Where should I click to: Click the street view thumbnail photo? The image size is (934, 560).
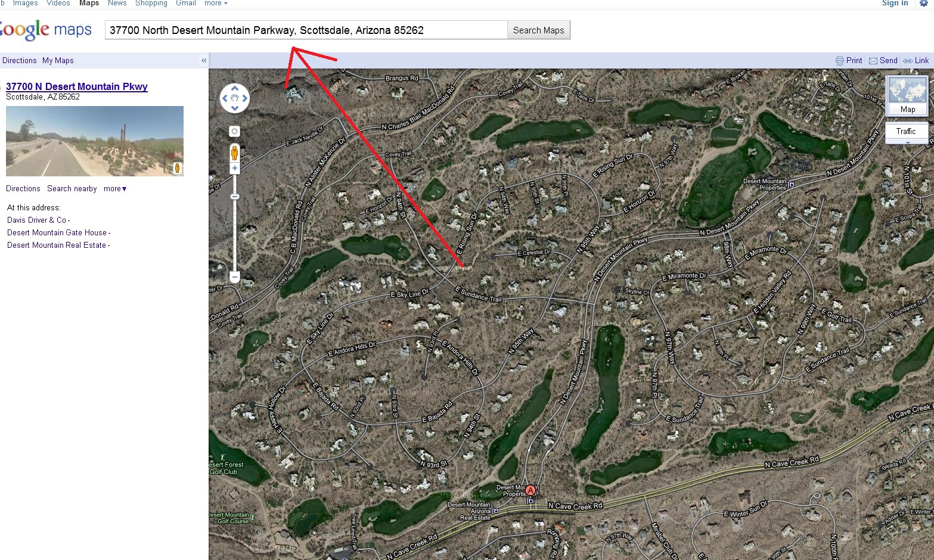pyautogui.click(x=95, y=141)
